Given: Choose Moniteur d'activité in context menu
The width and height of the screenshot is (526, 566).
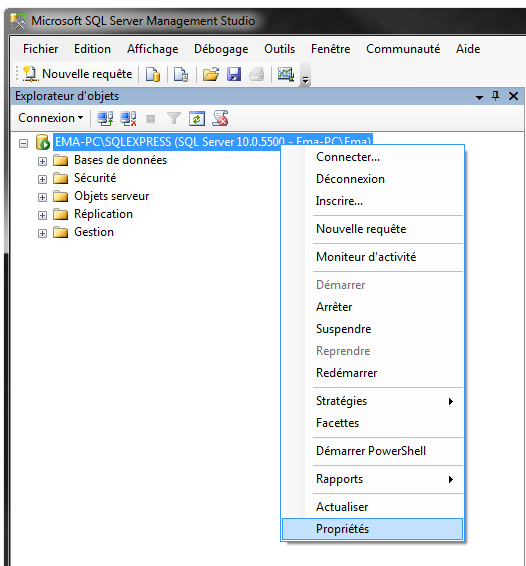Looking at the screenshot, I should (372, 257).
